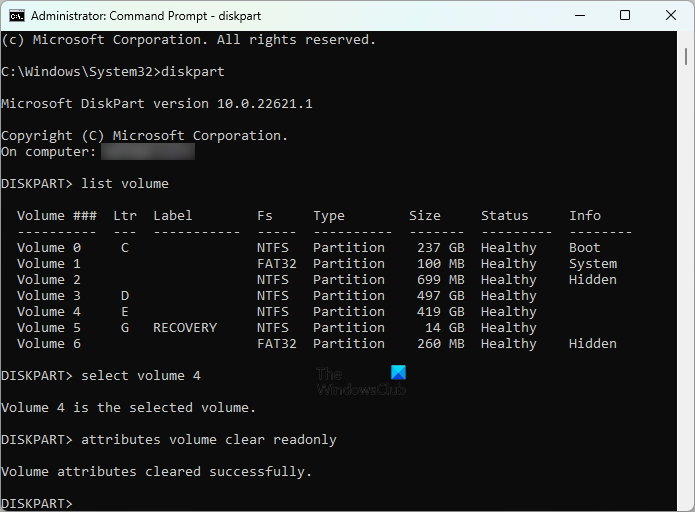Viewport: 695px width, 512px height.
Task: Click the 'Status' column header
Action: pyautogui.click(x=504, y=216)
